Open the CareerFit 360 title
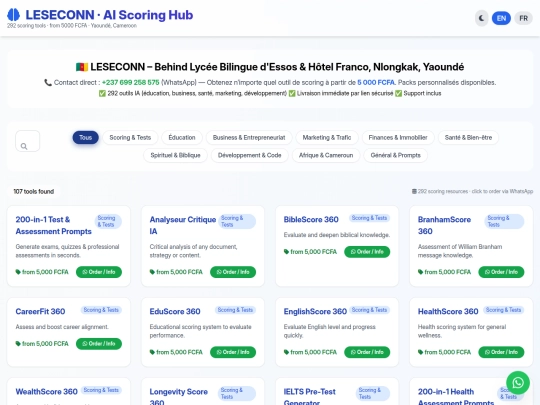Viewport: 540px width, 405px height. (40, 312)
